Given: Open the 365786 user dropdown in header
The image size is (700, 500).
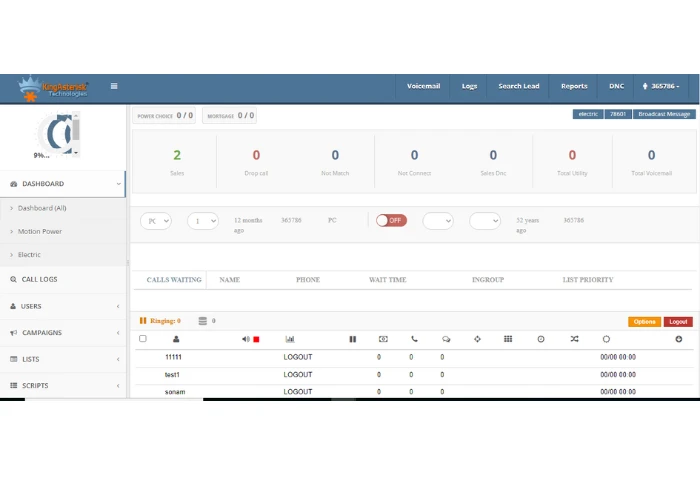Looking at the screenshot, I should point(662,86).
